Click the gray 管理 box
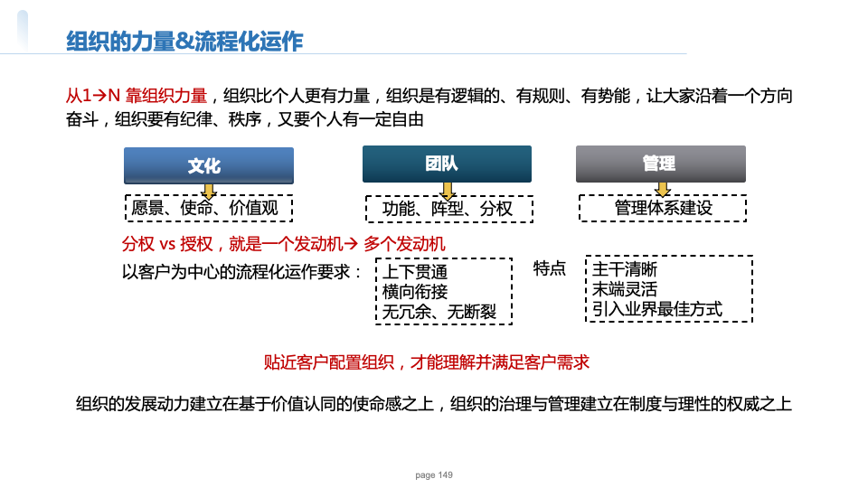This screenshot has width=868, height=488. coord(660,164)
